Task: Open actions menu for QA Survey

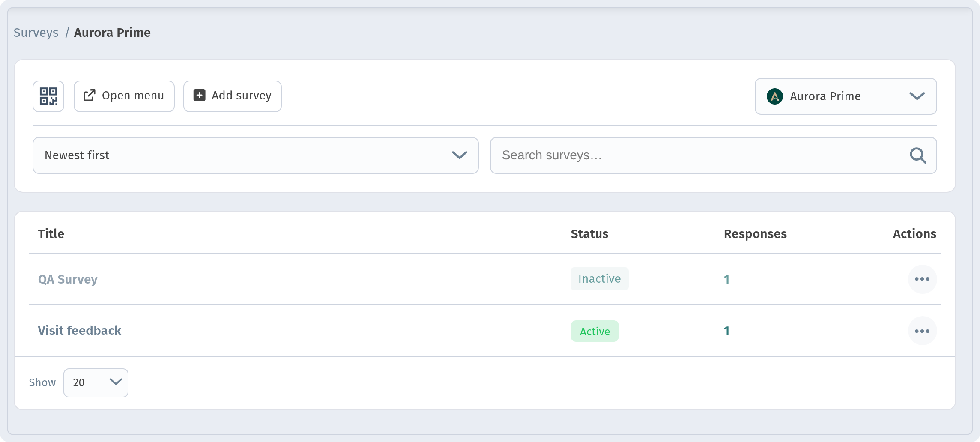Action: (x=922, y=279)
